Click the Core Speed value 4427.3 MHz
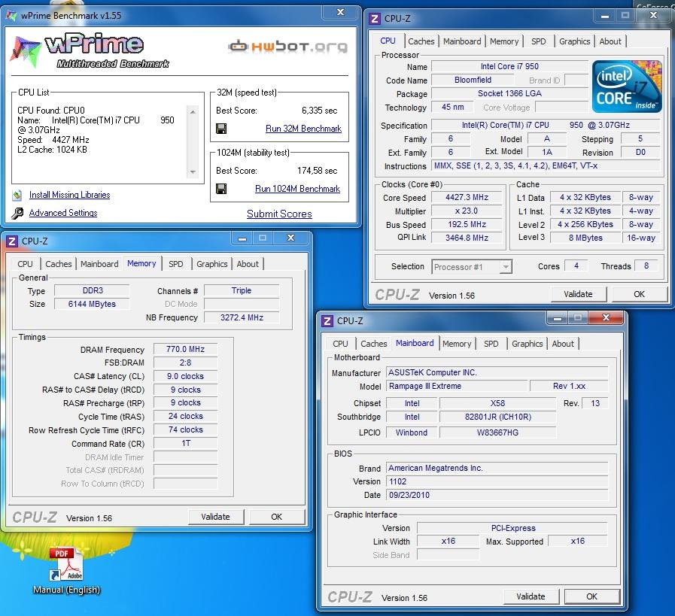 tap(467, 198)
